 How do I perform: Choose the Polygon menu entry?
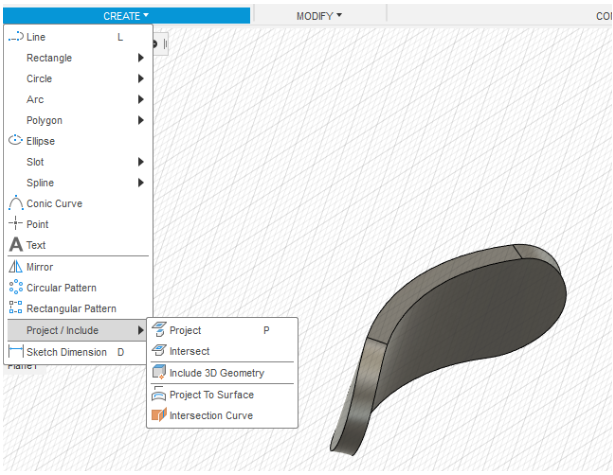pos(78,120)
